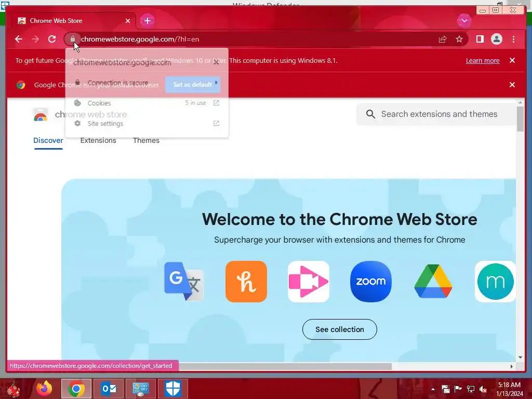The height and width of the screenshot is (399, 532).
Task: Click the Search extensions and themes field
Action: coord(436,114)
